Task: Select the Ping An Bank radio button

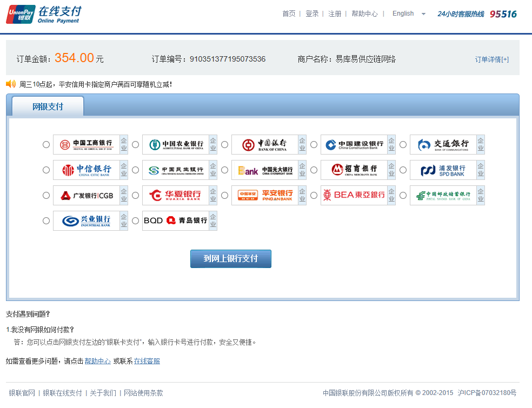Action: click(x=224, y=195)
